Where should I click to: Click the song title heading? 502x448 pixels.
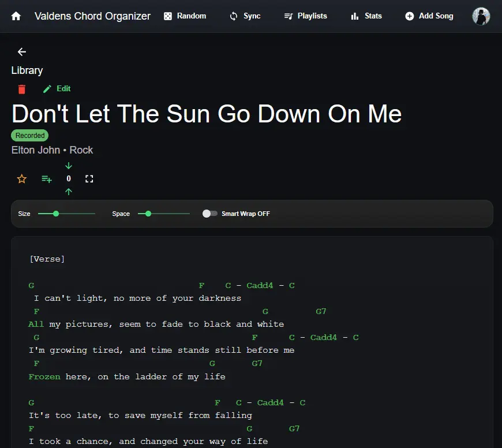(207, 114)
